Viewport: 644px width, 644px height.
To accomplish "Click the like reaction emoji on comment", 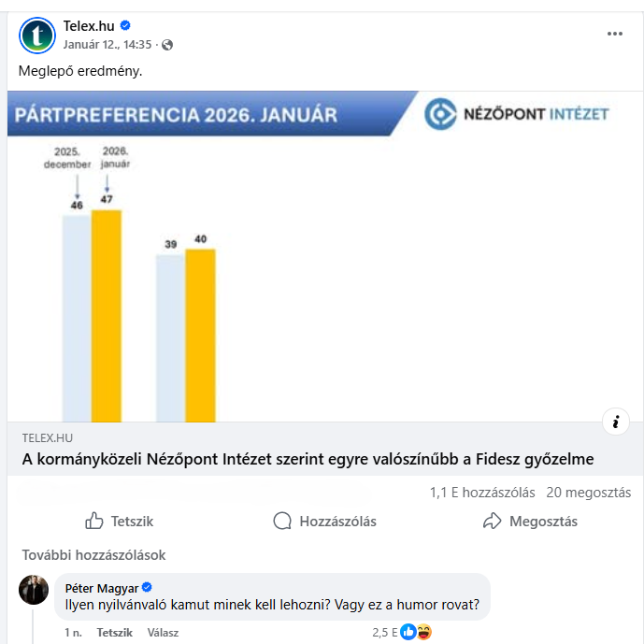I will click(x=408, y=633).
